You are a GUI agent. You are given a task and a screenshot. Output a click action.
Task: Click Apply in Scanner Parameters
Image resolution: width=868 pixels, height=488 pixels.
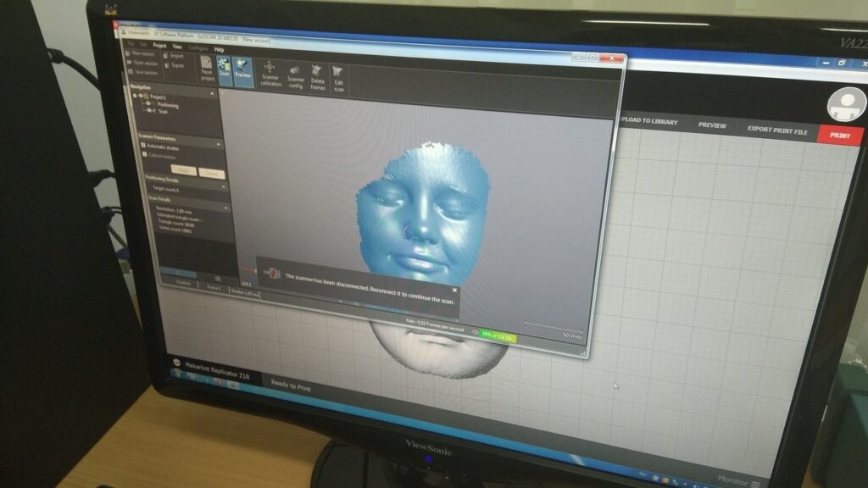(184, 170)
